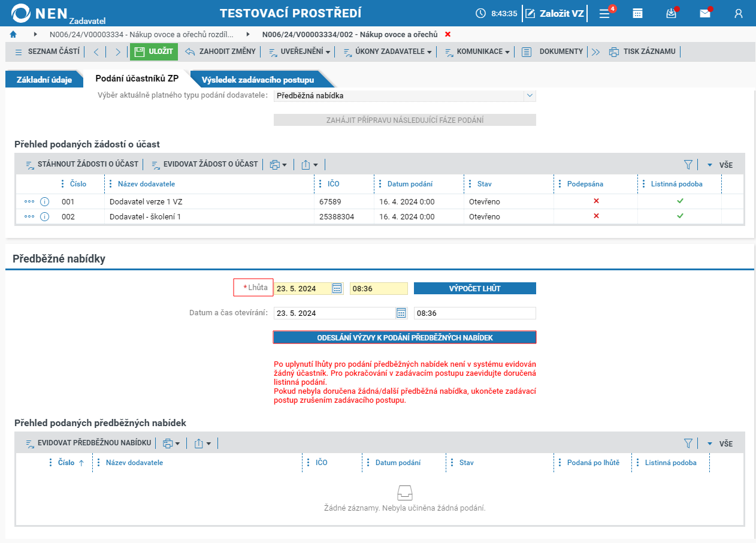
Task: Open the calculator icon in the header
Action: coord(638,13)
